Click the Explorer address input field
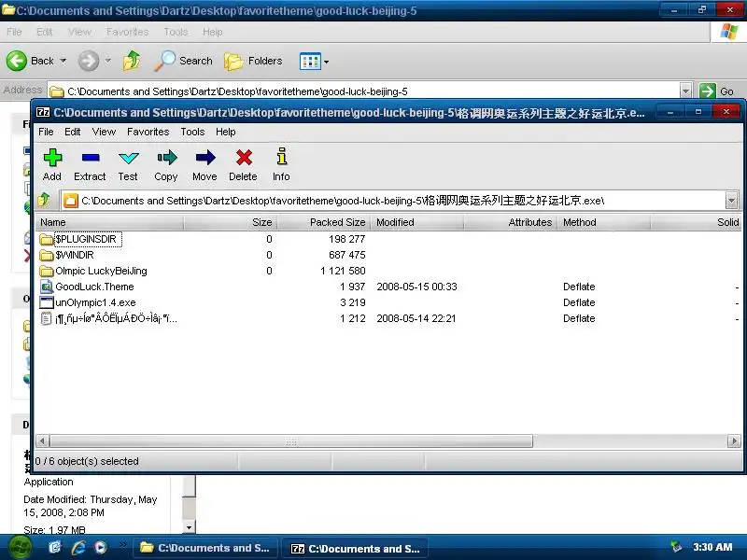The width and height of the screenshot is (747, 560). point(364,91)
